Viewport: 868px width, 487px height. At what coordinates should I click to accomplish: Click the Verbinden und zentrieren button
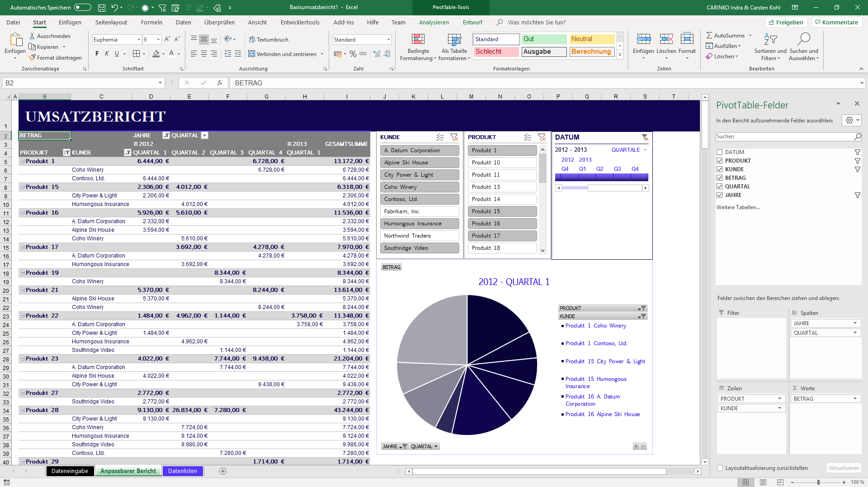coord(282,54)
